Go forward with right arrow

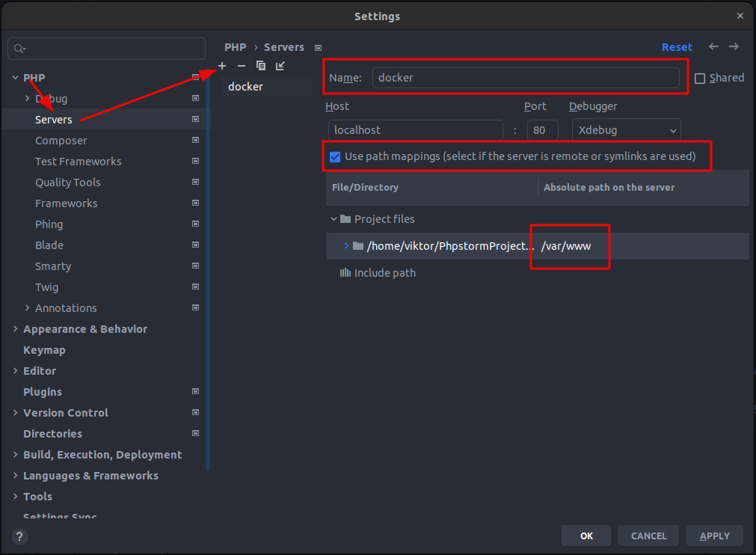pyautogui.click(x=734, y=46)
